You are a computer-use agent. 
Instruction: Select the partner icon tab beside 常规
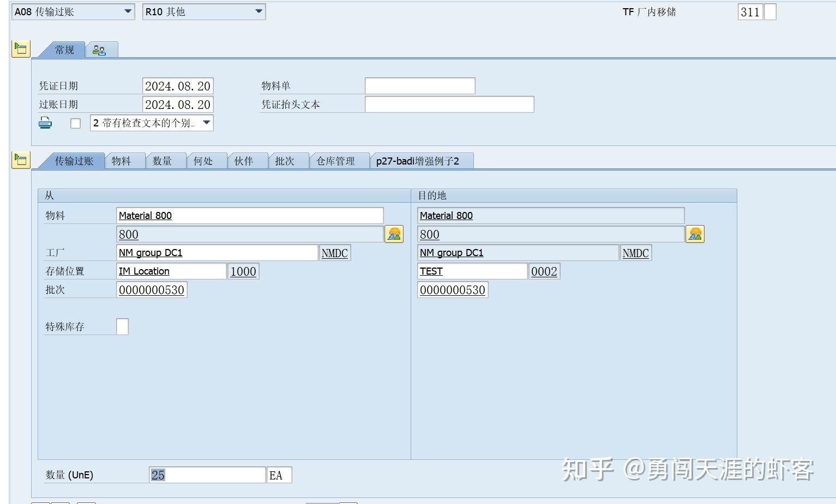(100, 49)
